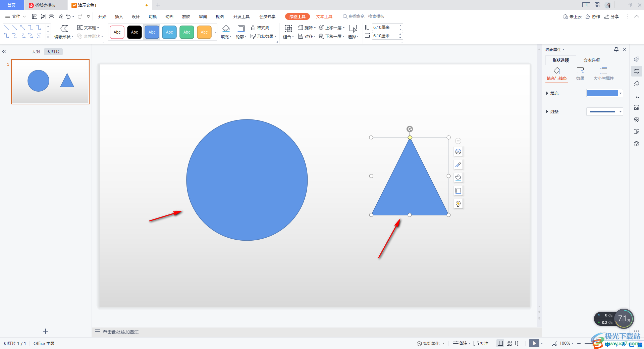
Task: Open the Edit Shape tool (编辑形状)
Action: pos(64,32)
